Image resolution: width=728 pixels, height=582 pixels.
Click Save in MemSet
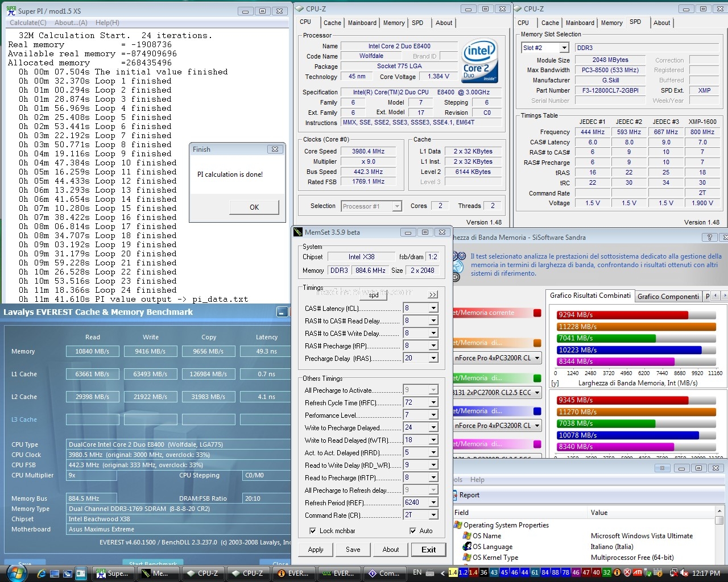coord(353,550)
